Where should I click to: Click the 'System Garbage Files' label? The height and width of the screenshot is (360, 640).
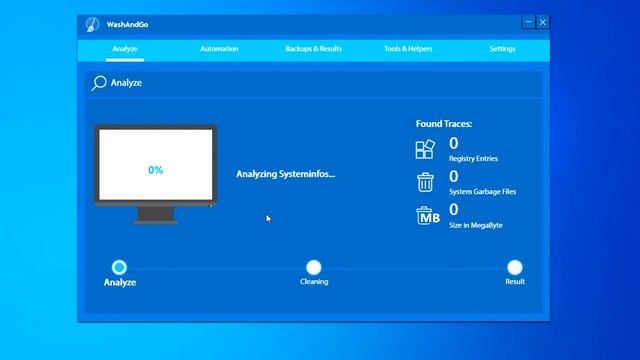tap(482, 191)
